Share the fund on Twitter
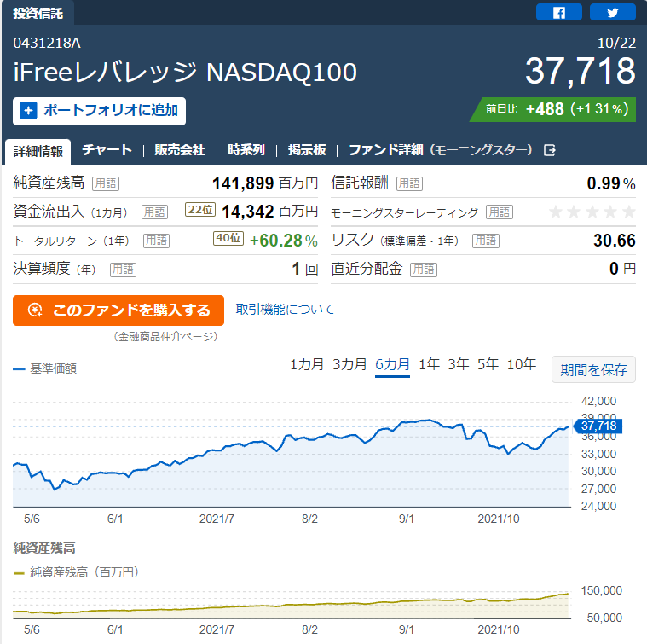This screenshot has height=644, width=647. point(612,13)
